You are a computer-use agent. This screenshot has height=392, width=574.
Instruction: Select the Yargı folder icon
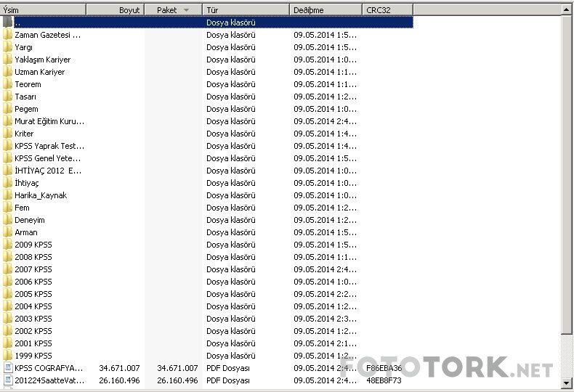[7, 47]
